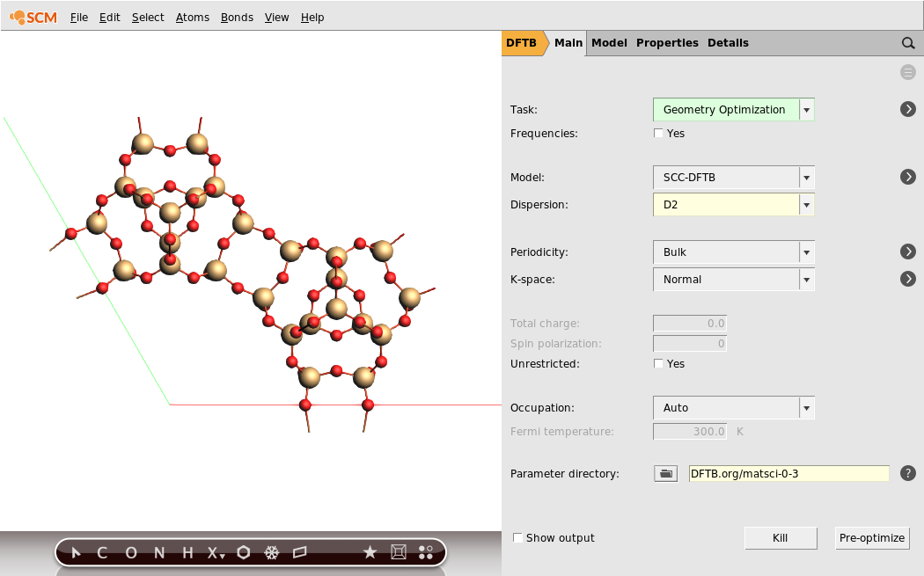Image resolution: width=924 pixels, height=576 pixels.
Task: Activate the hydrogen element tool
Action: (x=186, y=552)
